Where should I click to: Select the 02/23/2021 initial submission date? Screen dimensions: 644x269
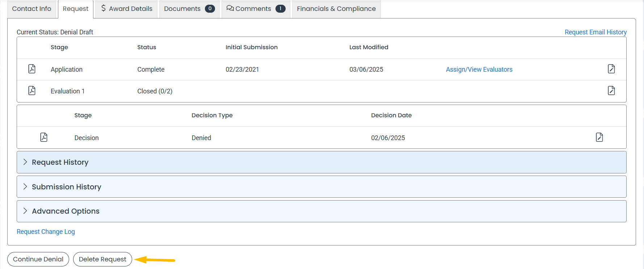click(x=242, y=70)
